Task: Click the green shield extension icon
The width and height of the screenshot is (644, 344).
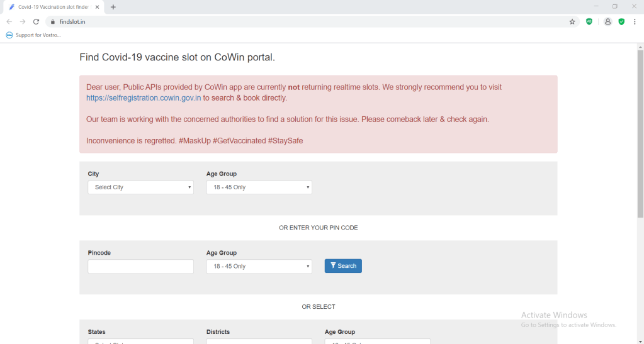Action: point(621,21)
